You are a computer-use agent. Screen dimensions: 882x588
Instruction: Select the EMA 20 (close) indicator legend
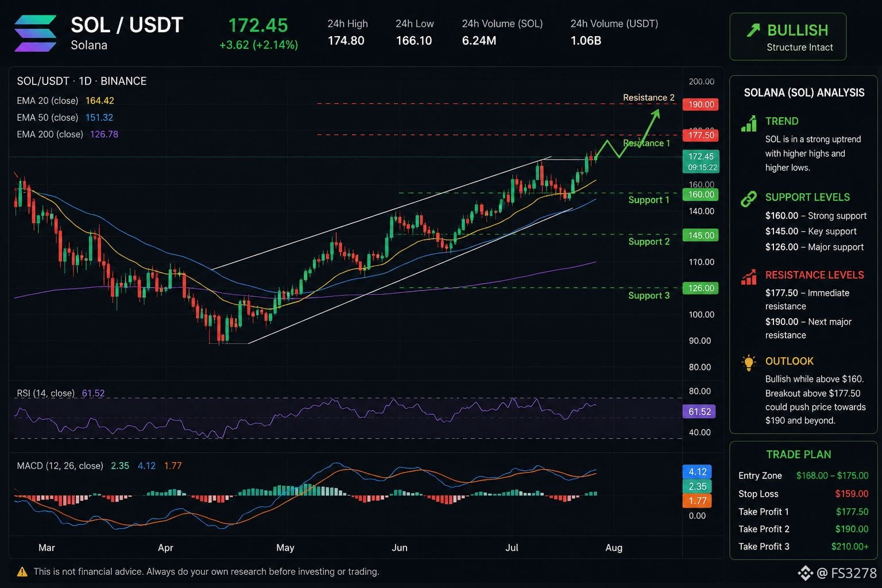pos(65,100)
